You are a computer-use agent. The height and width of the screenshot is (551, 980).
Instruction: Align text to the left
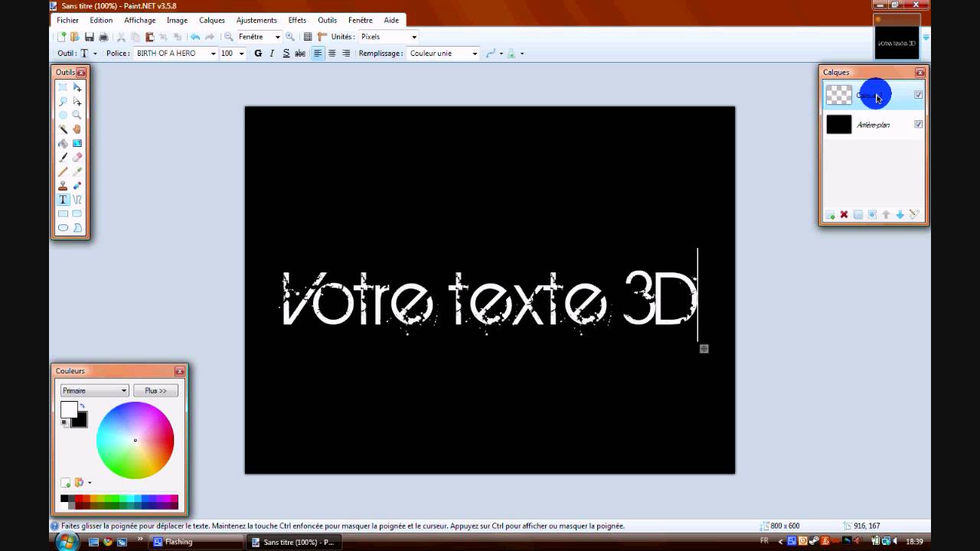pyautogui.click(x=318, y=54)
